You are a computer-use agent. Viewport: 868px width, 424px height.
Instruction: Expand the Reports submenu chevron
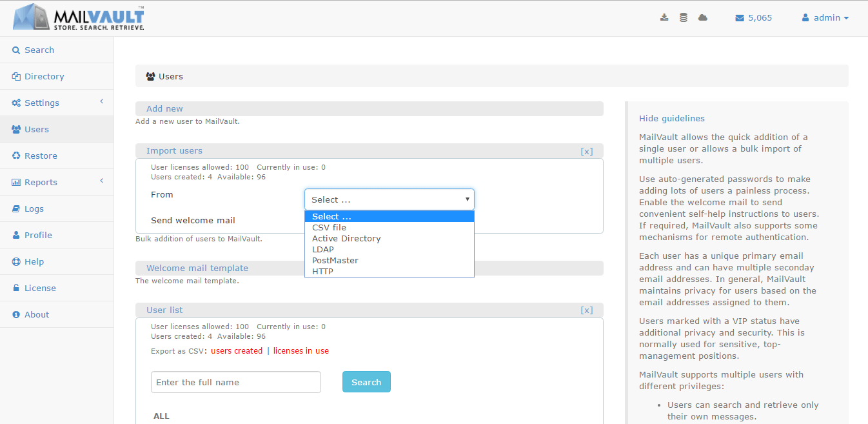(x=101, y=181)
